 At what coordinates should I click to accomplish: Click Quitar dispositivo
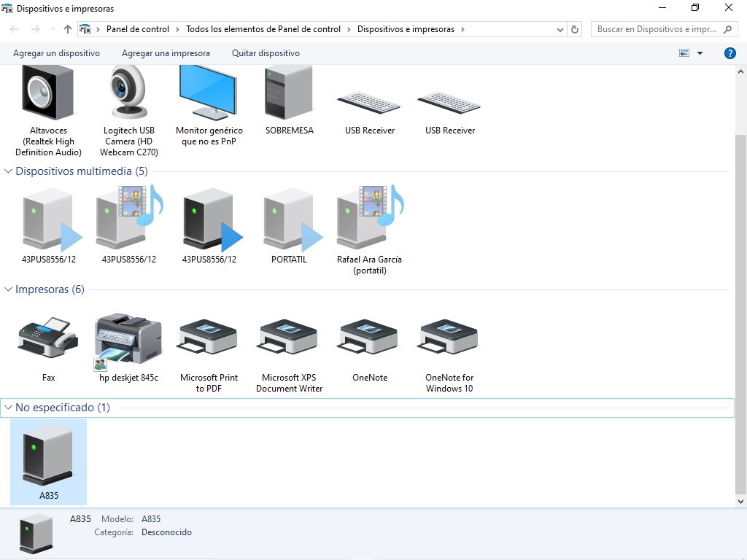[266, 53]
